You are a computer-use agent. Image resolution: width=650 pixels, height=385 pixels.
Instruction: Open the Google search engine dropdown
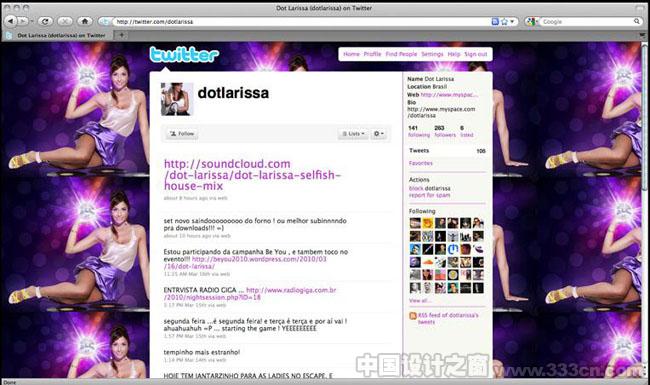[x=532, y=22]
